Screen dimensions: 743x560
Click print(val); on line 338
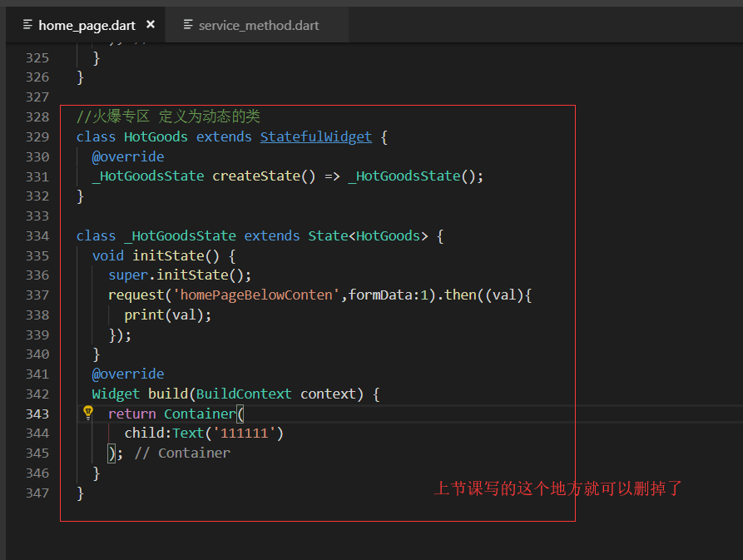click(168, 315)
